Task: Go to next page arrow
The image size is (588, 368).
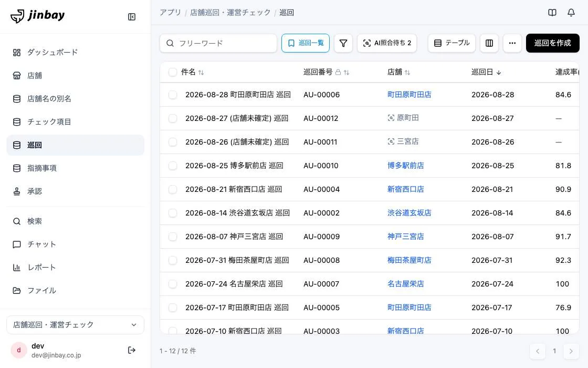Action: (571, 352)
